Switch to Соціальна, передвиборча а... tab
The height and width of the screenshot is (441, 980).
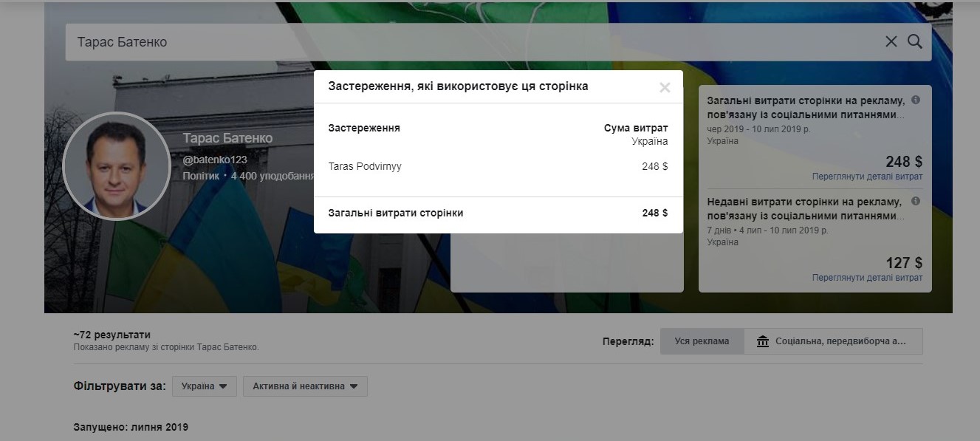coord(833,341)
